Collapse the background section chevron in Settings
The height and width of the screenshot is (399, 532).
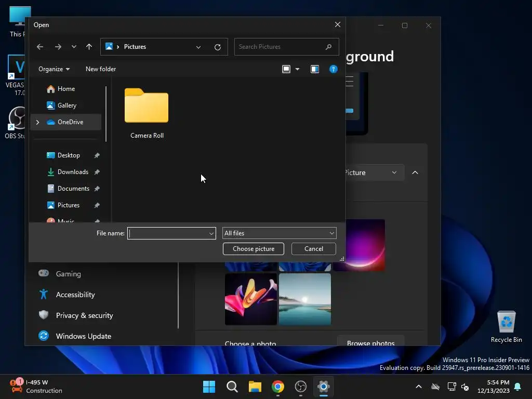point(415,172)
